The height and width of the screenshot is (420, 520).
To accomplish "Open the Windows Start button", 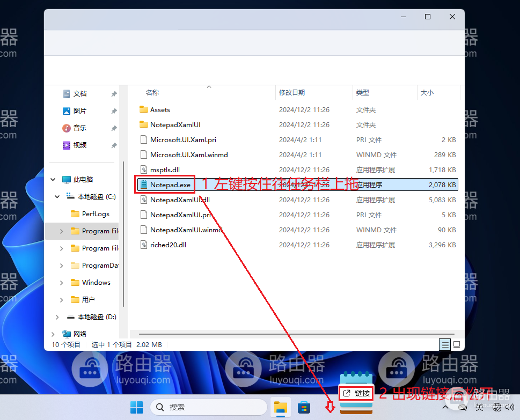I will (x=137, y=408).
